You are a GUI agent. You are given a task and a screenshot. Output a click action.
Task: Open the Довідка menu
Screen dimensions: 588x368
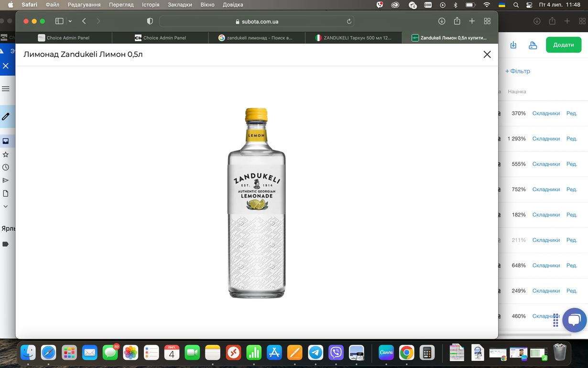[233, 5]
